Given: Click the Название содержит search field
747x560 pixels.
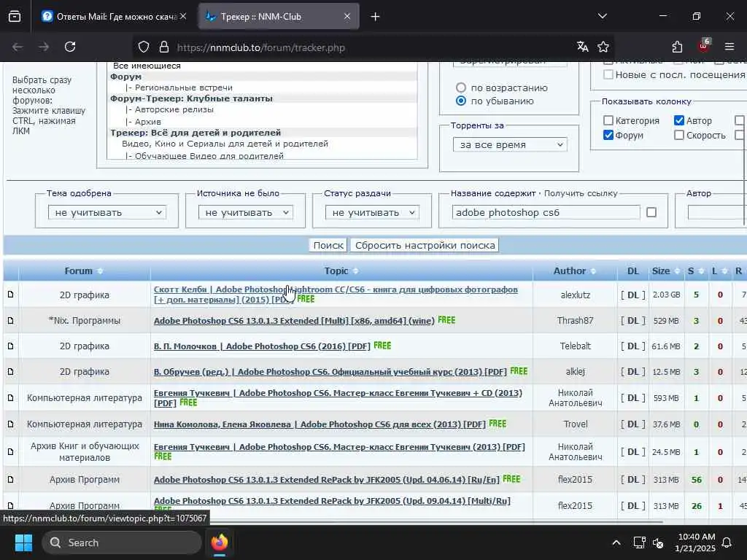Looking at the screenshot, I should (546, 212).
